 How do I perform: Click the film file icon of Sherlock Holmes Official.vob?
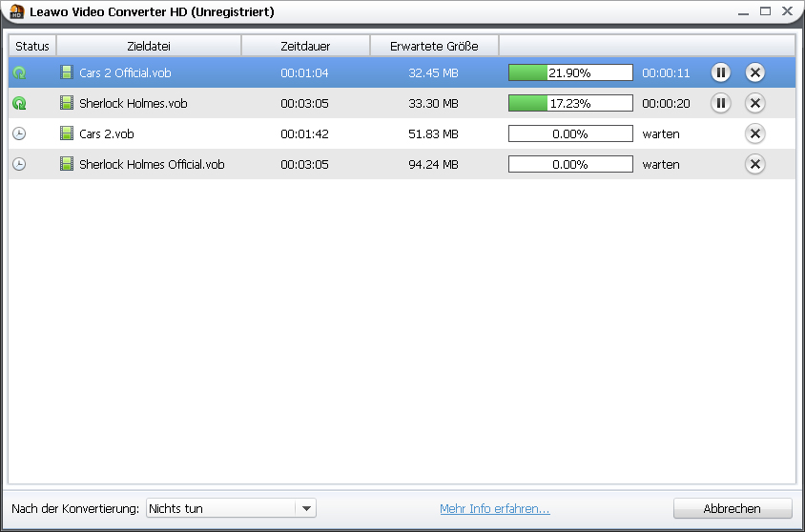pos(66,164)
